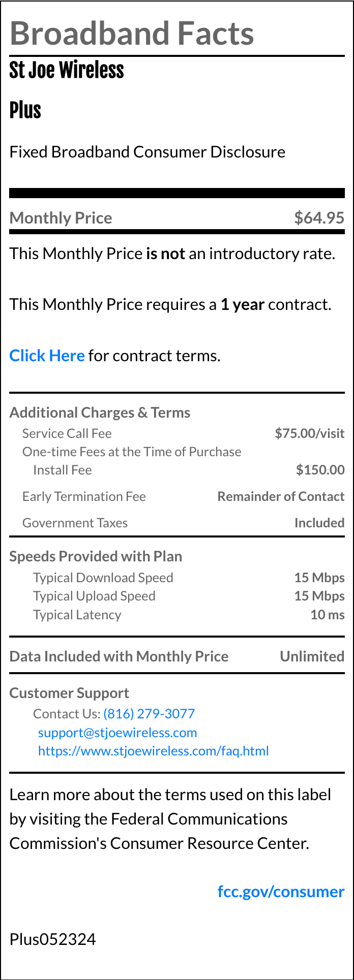This screenshot has height=980, width=354.
Task: Select the St Joe Wireless provider name
Action: pos(67,70)
